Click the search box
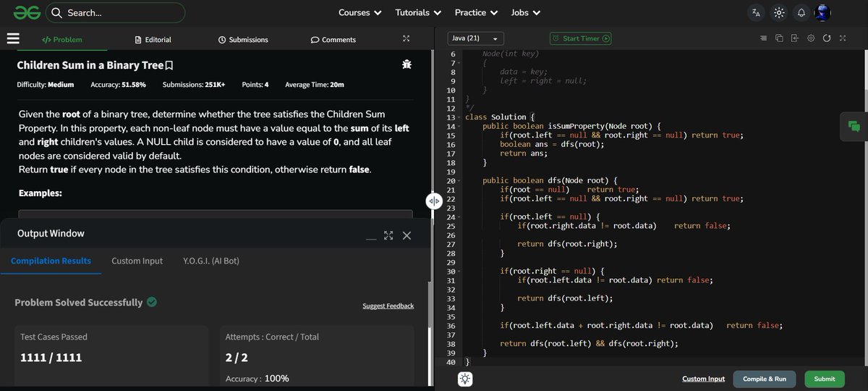Viewport: 868px width, 391px height. point(115,12)
